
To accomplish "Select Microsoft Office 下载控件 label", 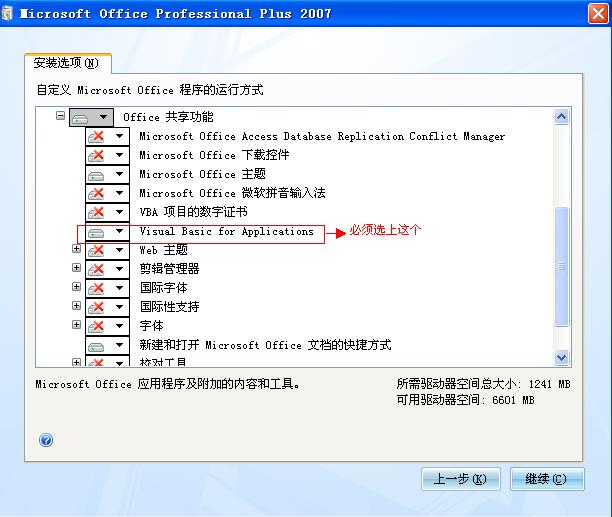I will [214, 155].
